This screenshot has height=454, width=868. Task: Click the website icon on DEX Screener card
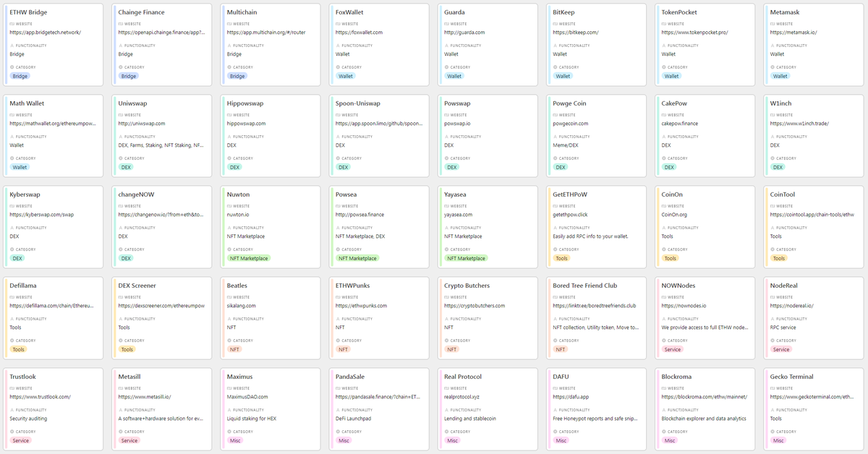click(121, 297)
